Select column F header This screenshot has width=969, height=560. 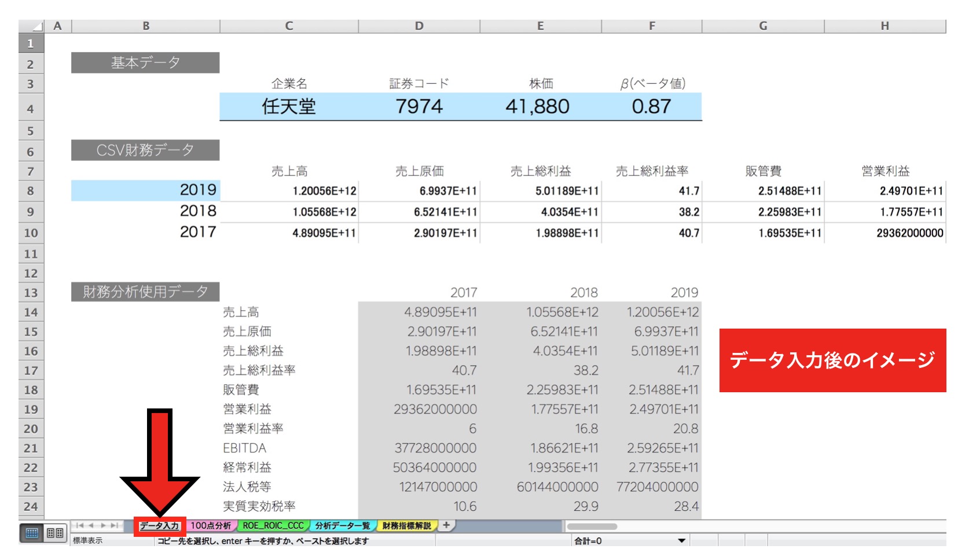coord(652,26)
